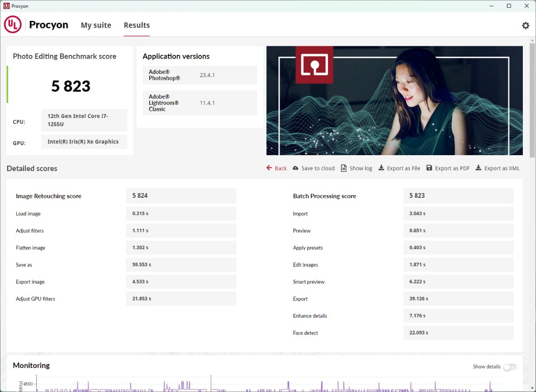Viewport: 536px width, 392px height.
Task: Click the Export as File download icon
Action: pyautogui.click(x=381, y=168)
